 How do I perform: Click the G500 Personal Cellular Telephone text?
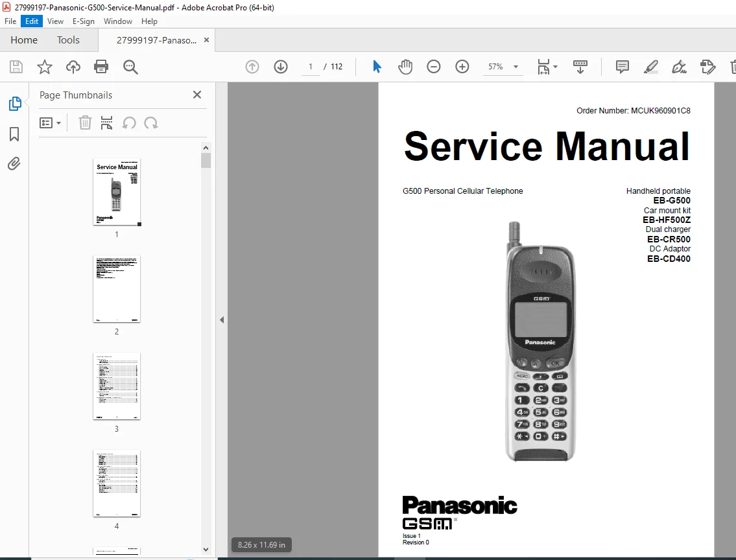click(463, 191)
